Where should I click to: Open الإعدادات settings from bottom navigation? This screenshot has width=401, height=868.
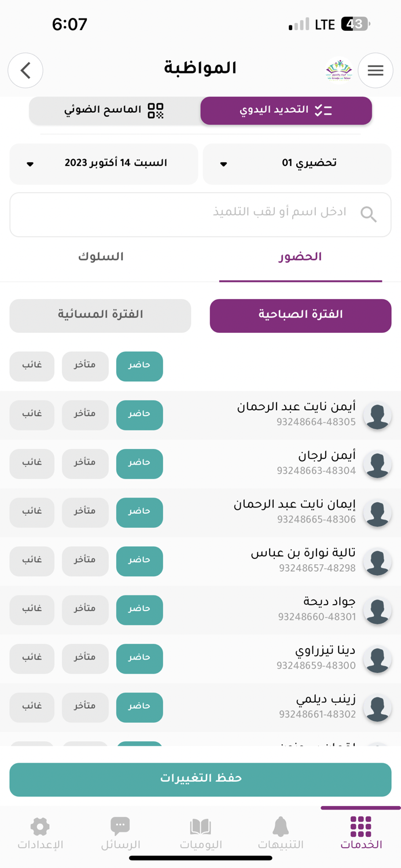click(40, 833)
